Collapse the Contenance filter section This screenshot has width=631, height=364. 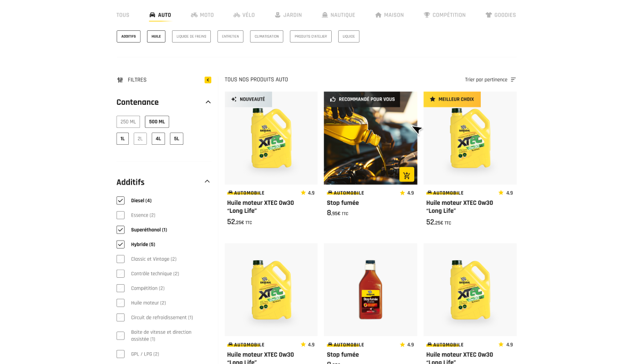point(208,102)
